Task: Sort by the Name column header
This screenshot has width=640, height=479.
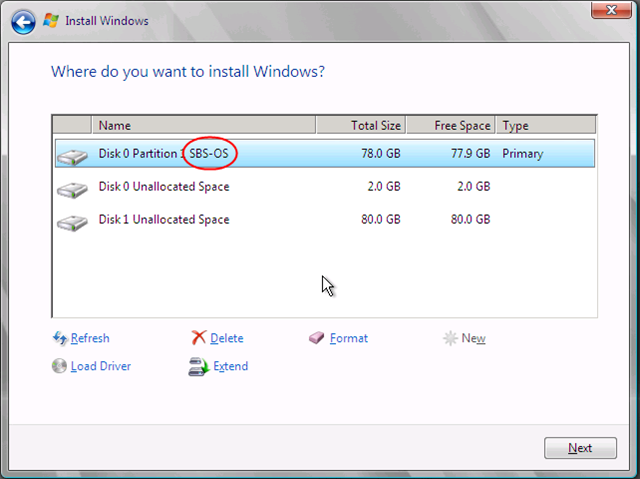Action: click(204, 125)
